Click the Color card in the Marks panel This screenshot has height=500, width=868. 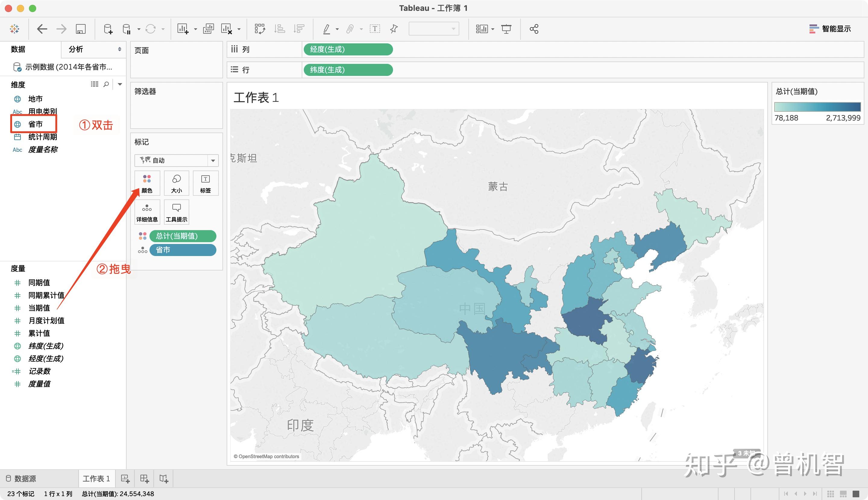pos(147,183)
